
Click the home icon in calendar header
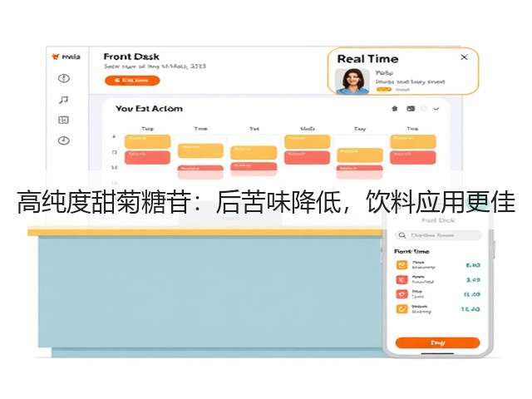pos(395,109)
